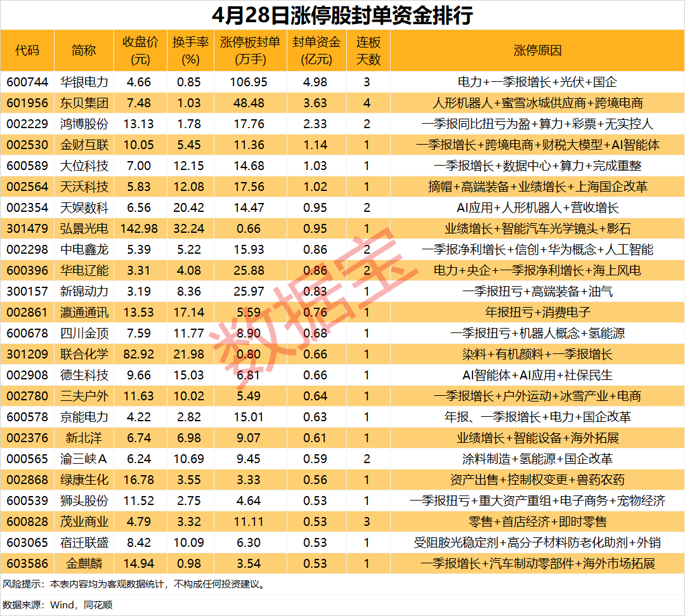Select closing price 82.92

point(138,354)
